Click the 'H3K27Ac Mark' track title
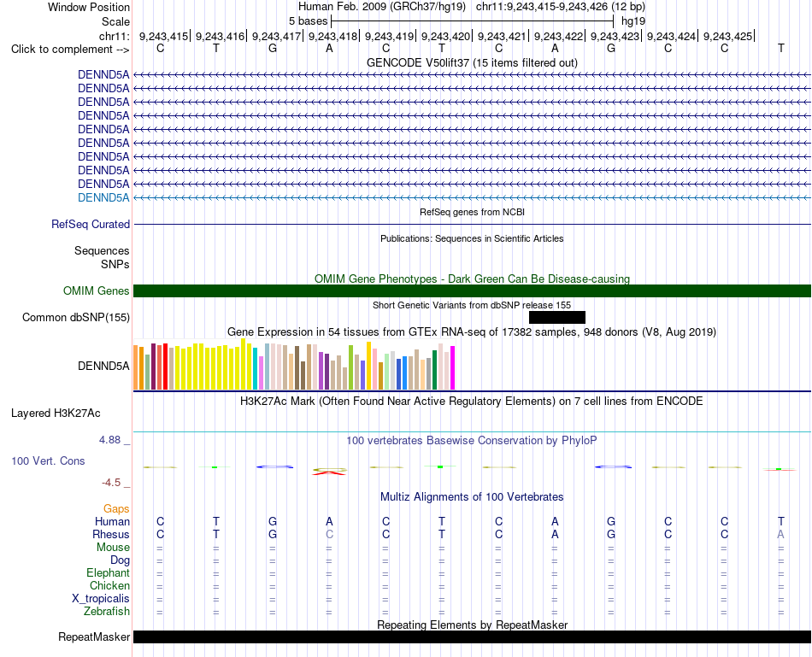This screenshot has height=657, width=812. (x=472, y=402)
